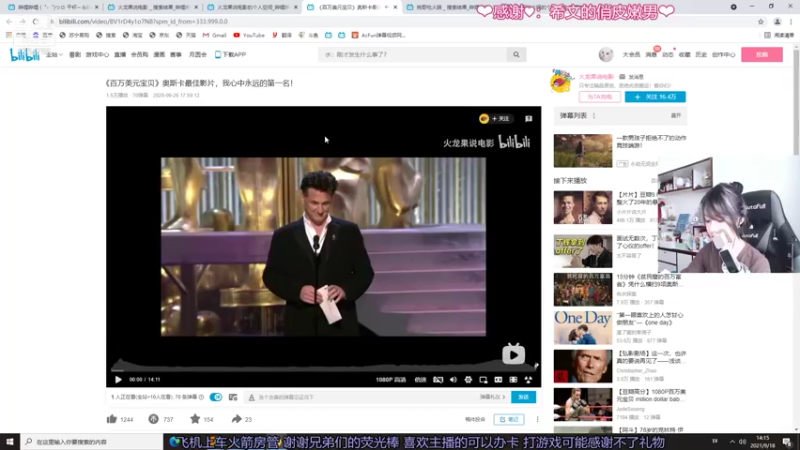The height and width of the screenshot is (450, 800).
Task: Toggle the danmaku on/off switch
Action: [x=216, y=397]
